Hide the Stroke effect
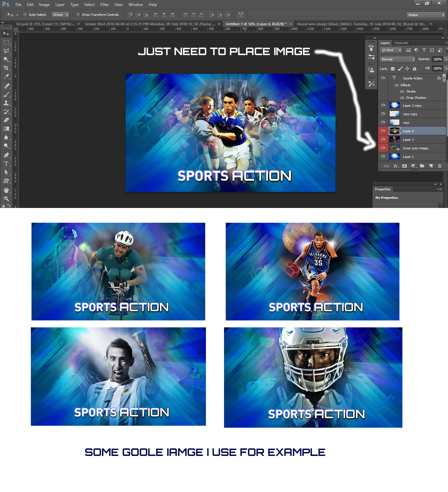This screenshot has height=492, width=448. point(402,92)
